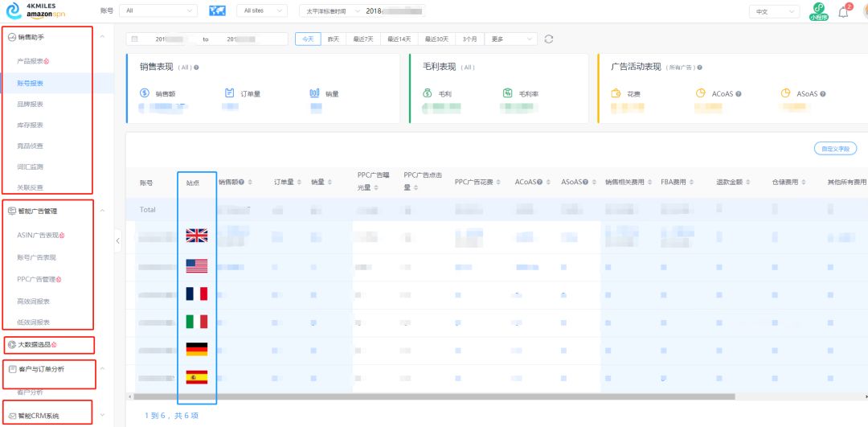The width and height of the screenshot is (868, 427).
Task: Collapse the 销售助手 sidebar section
Action: point(101,37)
